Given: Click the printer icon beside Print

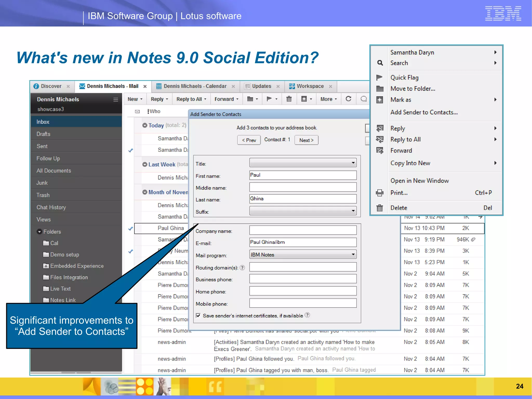Looking at the screenshot, I should coord(380,193).
